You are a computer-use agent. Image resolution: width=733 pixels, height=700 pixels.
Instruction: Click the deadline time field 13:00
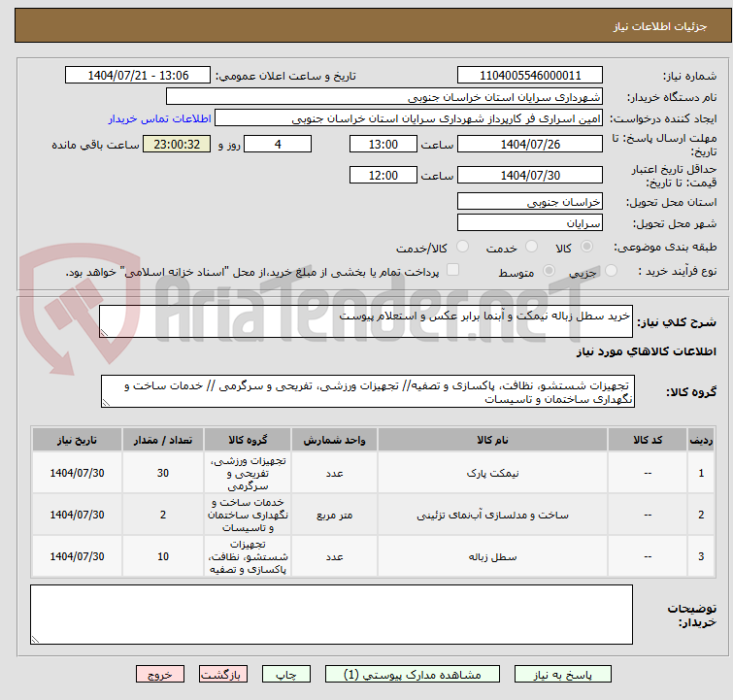pos(383,144)
